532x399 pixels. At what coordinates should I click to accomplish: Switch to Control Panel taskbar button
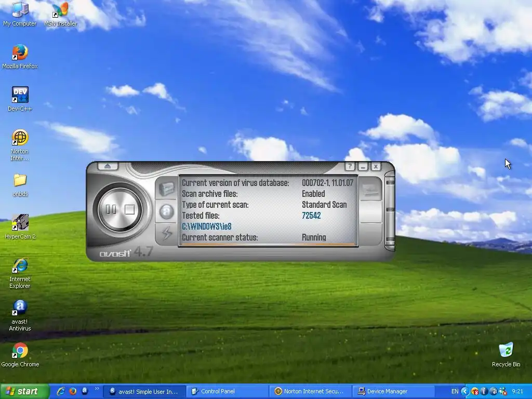pyautogui.click(x=227, y=392)
